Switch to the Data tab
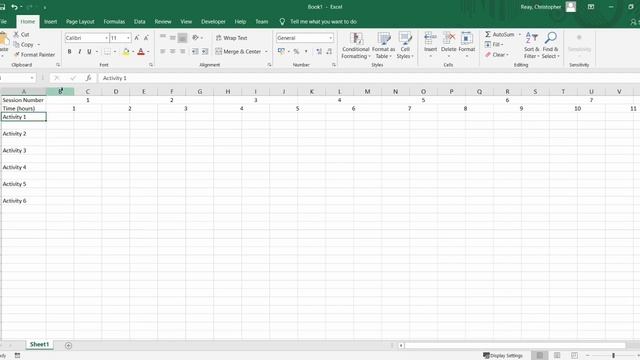This screenshot has width=640, height=360. [140, 22]
